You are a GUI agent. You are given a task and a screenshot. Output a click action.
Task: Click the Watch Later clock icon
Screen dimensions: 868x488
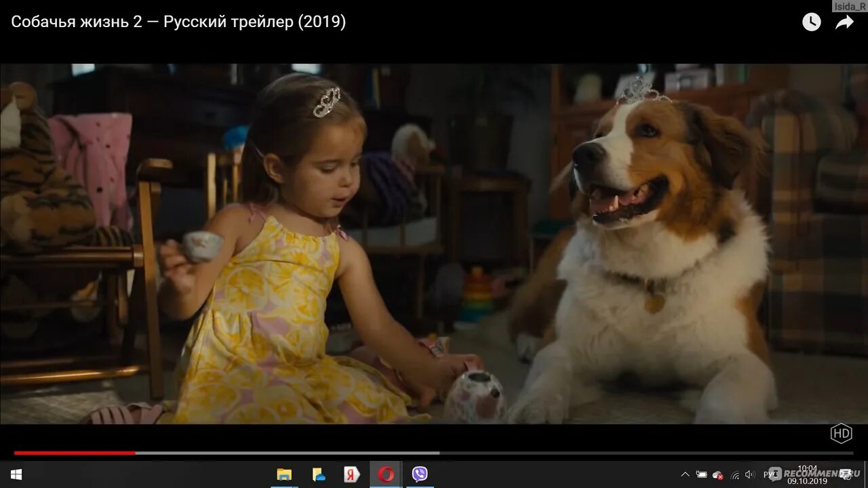click(812, 22)
